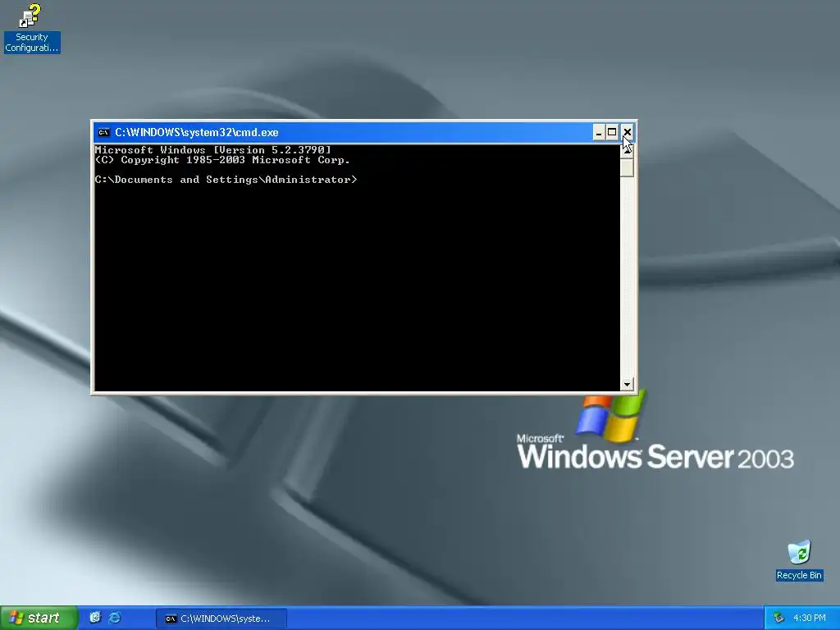
Task: Click the Copyright 1985-2003 Microsoft Corp. line
Action: click(222, 160)
